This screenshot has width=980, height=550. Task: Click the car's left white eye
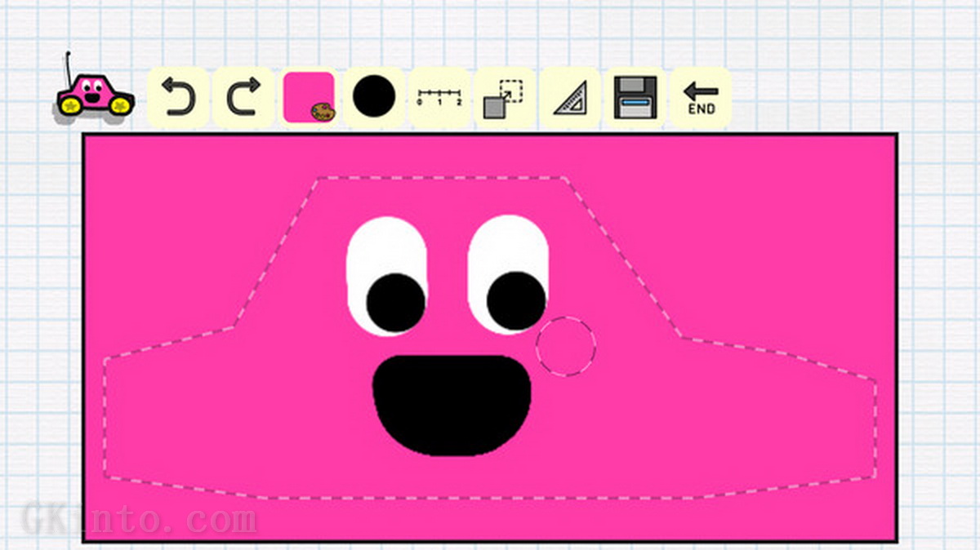[x=387, y=276]
